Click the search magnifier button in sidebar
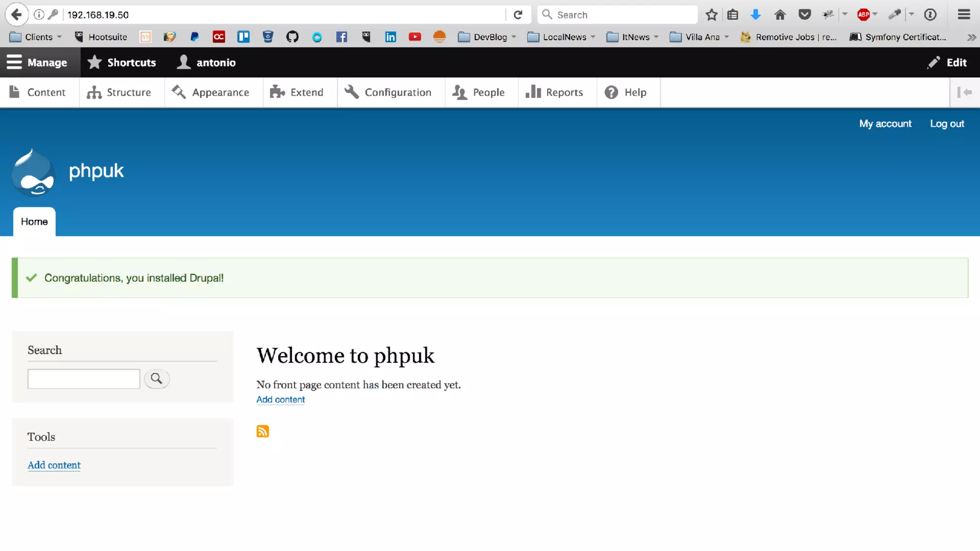 pos(156,379)
